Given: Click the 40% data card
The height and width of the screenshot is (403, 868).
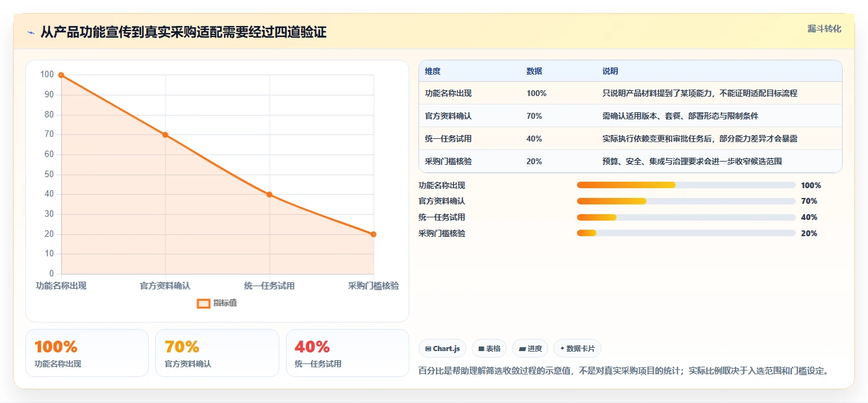Looking at the screenshot, I should coord(348,353).
